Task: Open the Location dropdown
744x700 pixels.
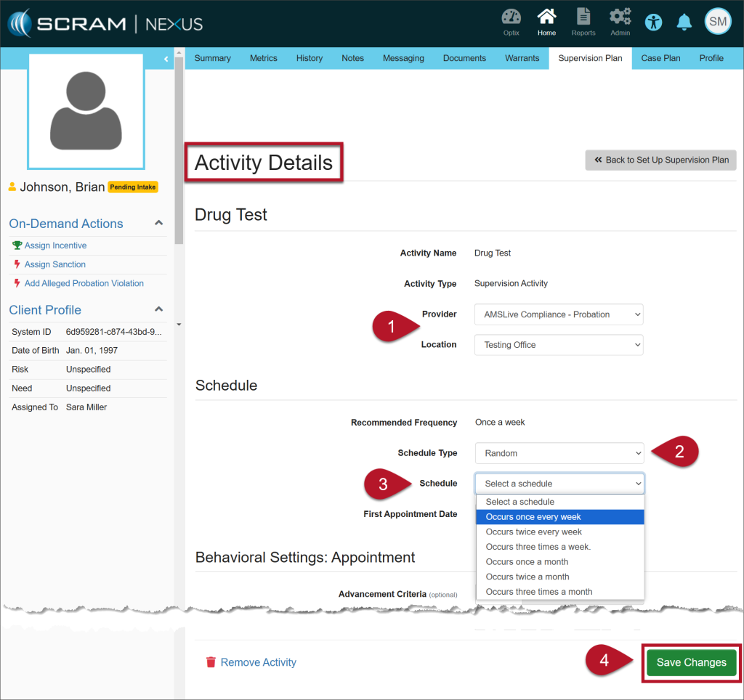Action: [559, 345]
